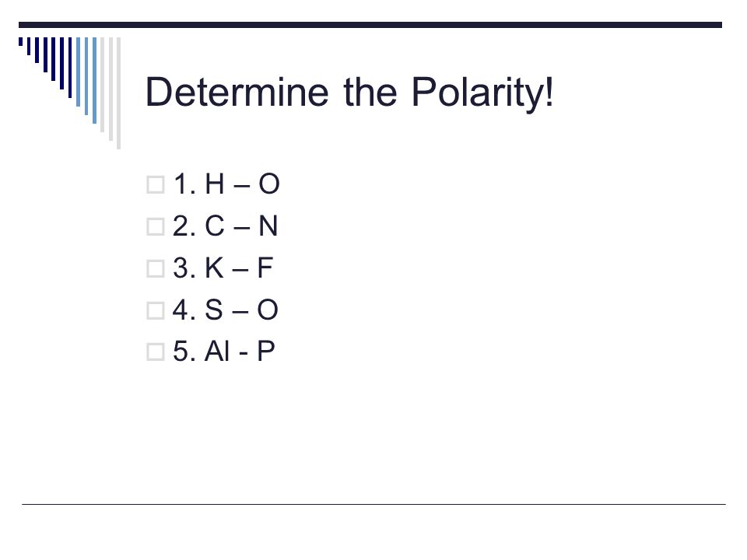Screen dimensions: 747x560
Task: Select the Al symbol in item 5
Action: click(217, 352)
